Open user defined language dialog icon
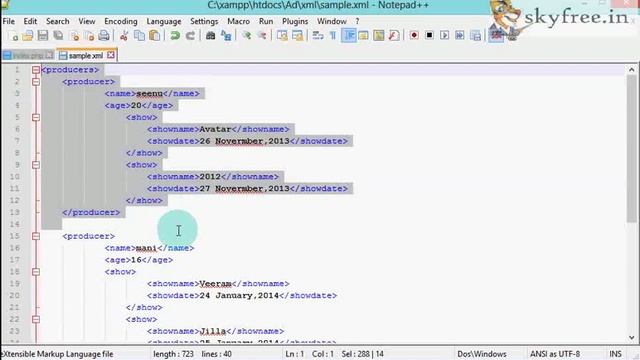 (x=363, y=36)
